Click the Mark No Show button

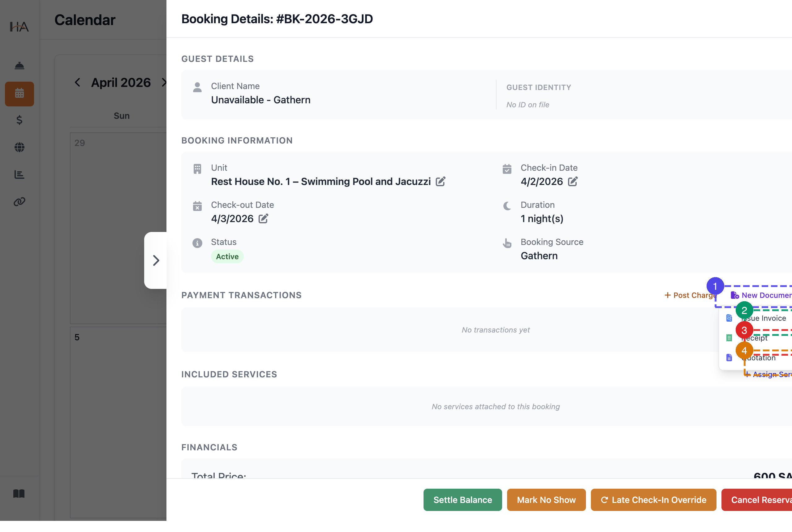(x=546, y=500)
